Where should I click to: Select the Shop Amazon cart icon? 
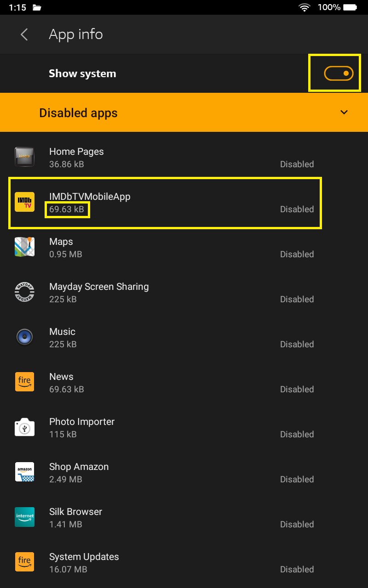(x=24, y=472)
